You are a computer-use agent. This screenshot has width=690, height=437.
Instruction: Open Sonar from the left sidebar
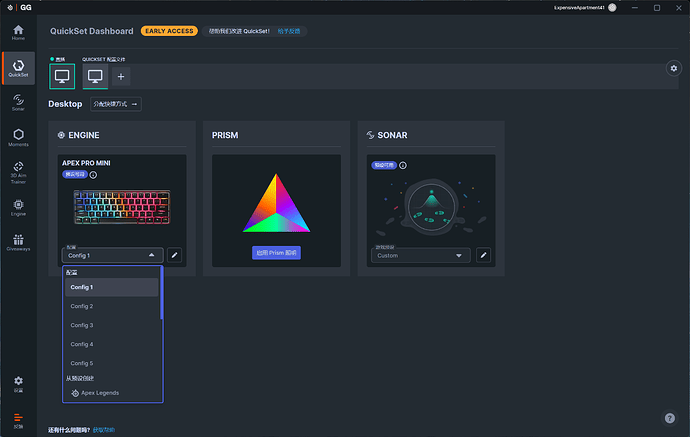pyautogui.click(x=18, y=101)
